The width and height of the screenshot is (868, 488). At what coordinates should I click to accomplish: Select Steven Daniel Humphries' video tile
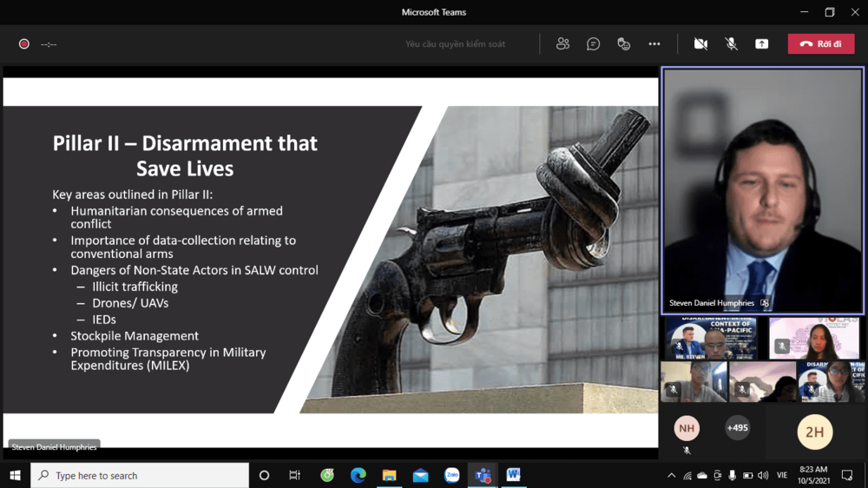coord(763,191)
